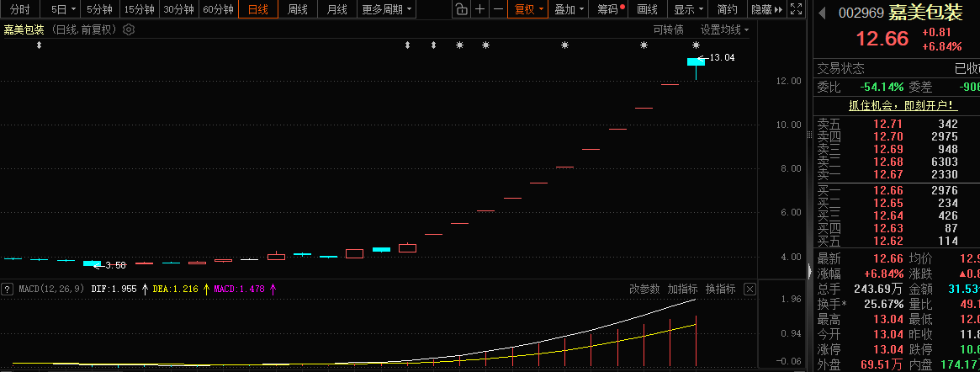Expand the 更多周期 period dropdown
The height and width of the screenshot is (372, 980).
coord(387,10)
